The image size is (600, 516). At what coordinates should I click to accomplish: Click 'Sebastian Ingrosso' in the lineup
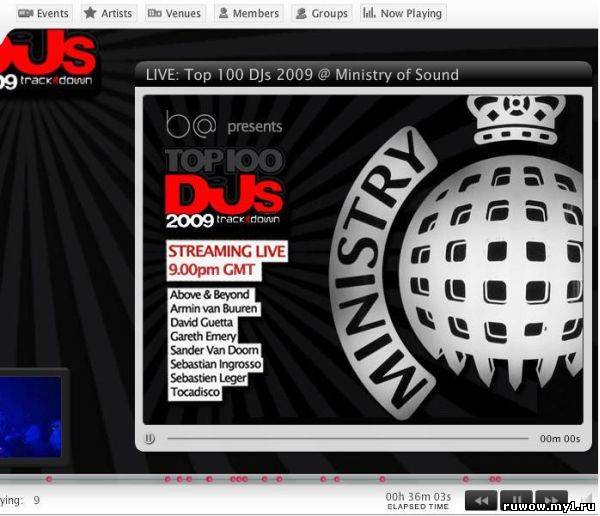tap(216, 364)
